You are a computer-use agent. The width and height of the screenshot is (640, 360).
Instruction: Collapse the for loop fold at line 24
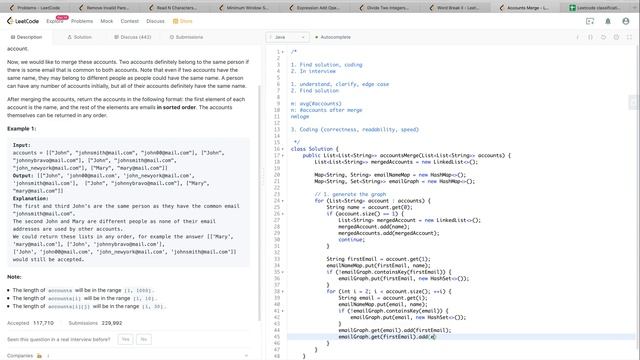[282, 201]
